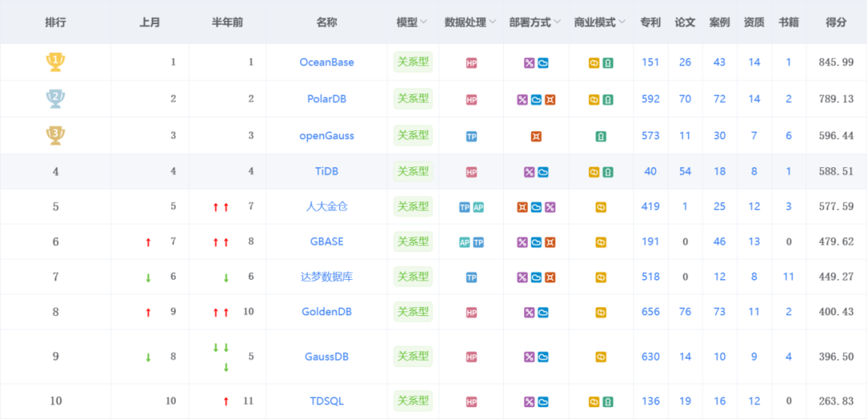The height and width of the screenshot is (419, 868).
Task: Click the orange deployment icon in the PolarDB row
Action: point(550,100)
